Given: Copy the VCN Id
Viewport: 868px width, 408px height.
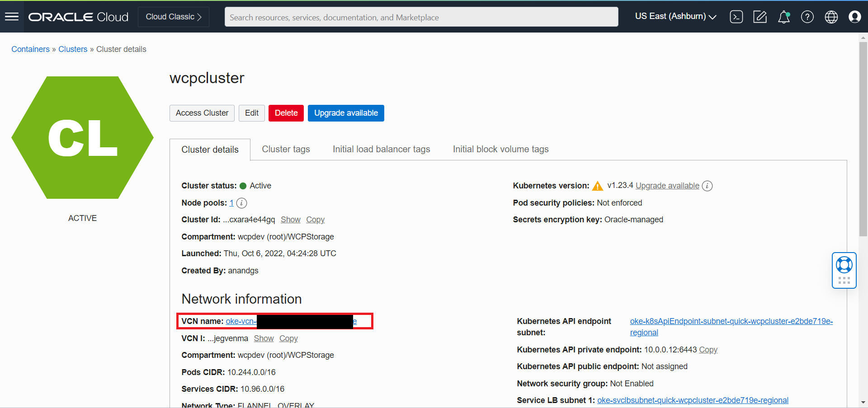Looking at the screenshot, I should pos(288,338).
